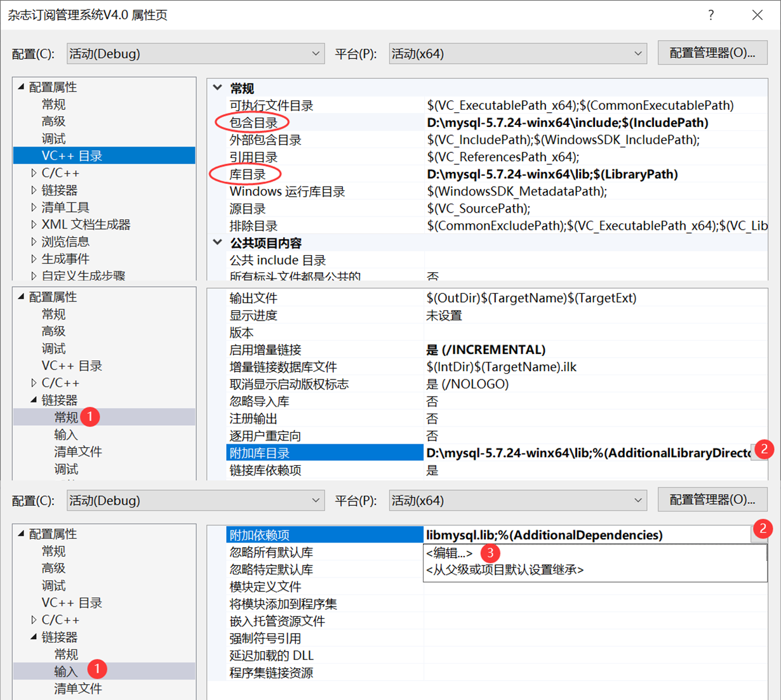This screenshot has height=700, width=781.
Task: Click the Windows 运行库目录 property label
Action: point(287,191)
